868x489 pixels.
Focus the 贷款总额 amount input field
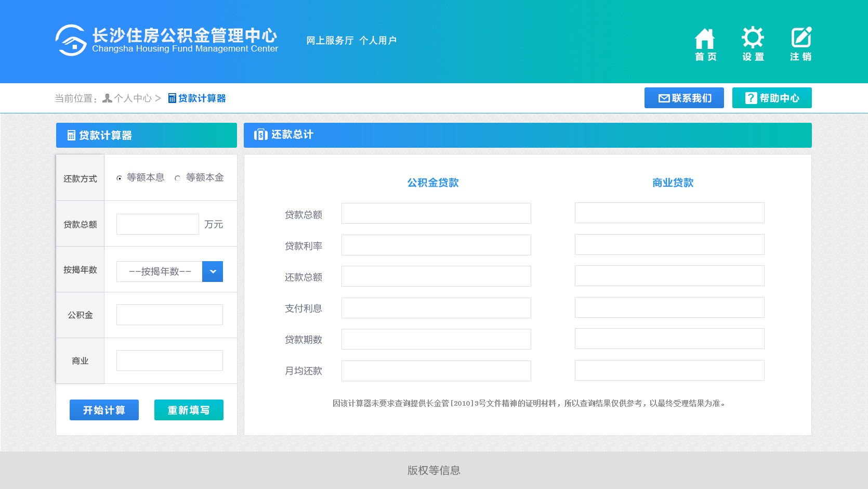click(x=157, y=224)
